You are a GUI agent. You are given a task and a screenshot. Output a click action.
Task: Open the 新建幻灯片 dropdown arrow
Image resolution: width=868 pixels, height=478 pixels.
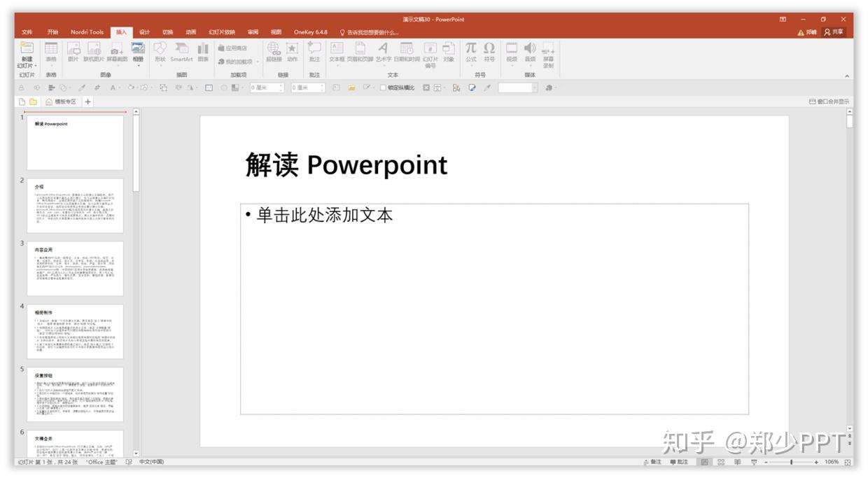click(35, 66)
